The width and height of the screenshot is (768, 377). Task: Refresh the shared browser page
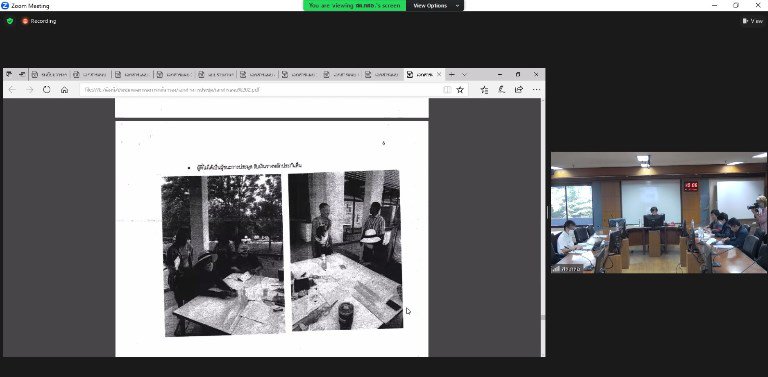pos(47,90)
